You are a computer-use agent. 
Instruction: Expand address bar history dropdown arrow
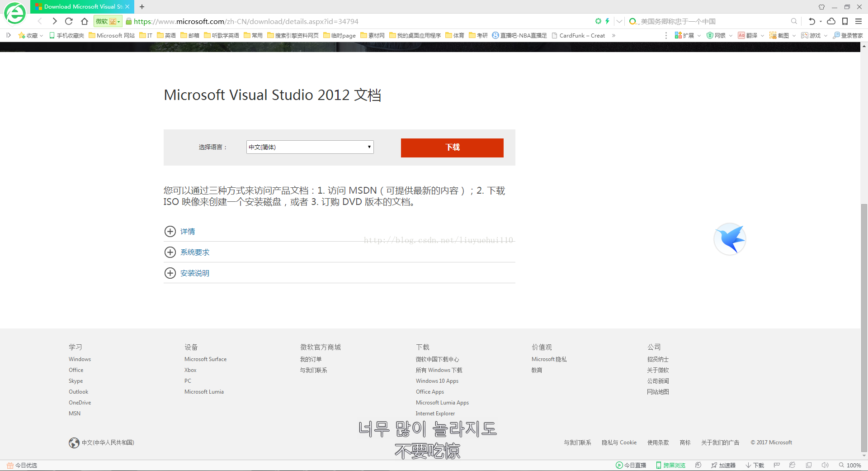tap(619, 21)
